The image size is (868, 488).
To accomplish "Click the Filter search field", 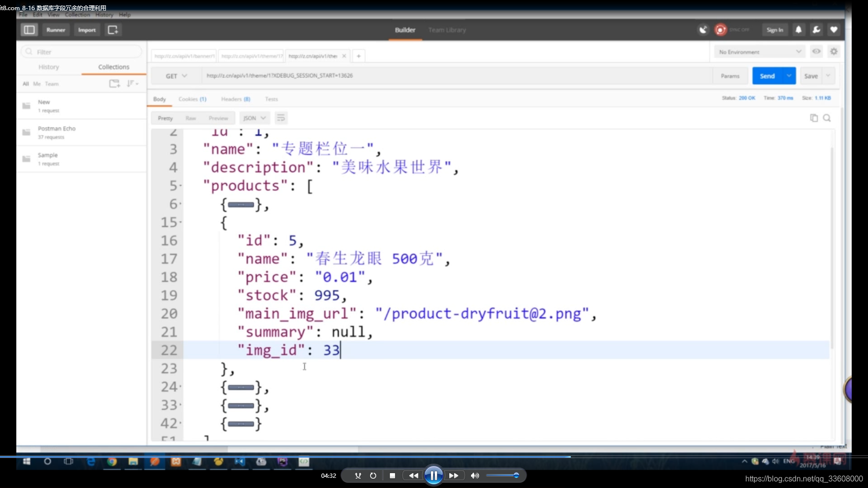I will point(82,52).
